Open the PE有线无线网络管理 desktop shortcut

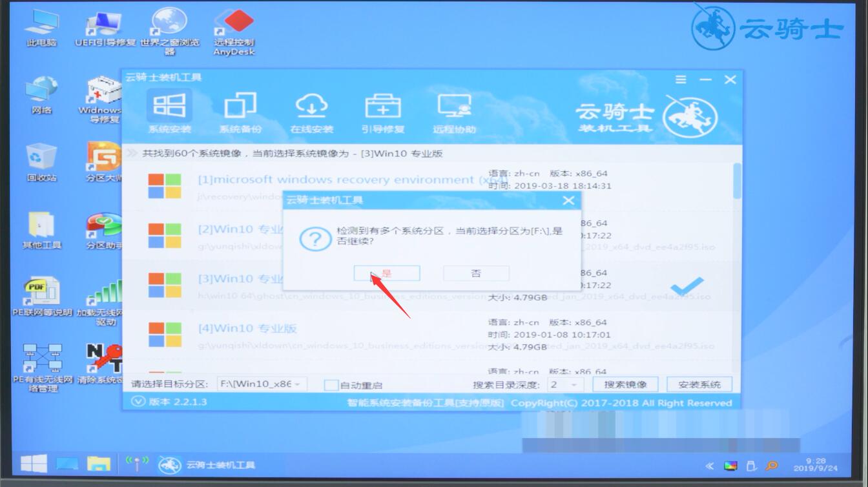(x=41, y=368)
